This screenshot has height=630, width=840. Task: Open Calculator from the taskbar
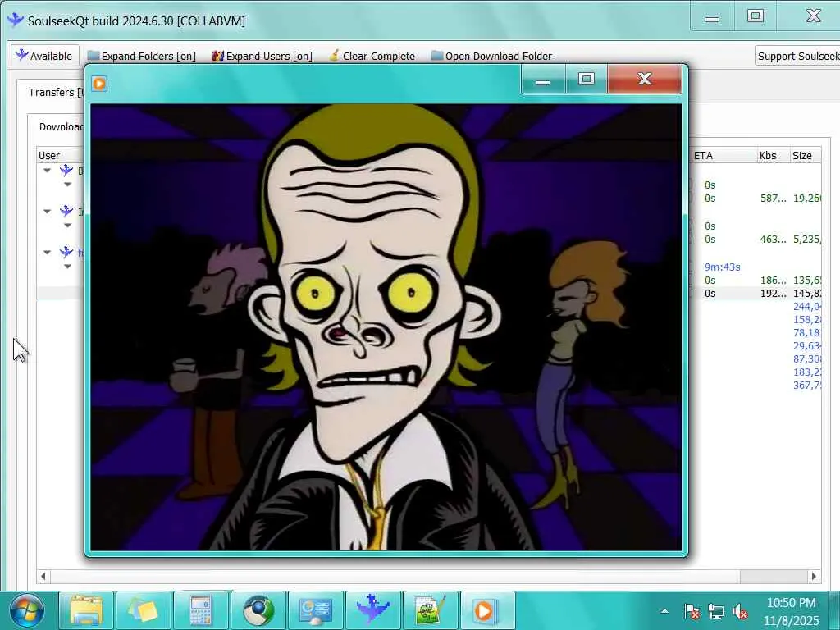[201, 610]
